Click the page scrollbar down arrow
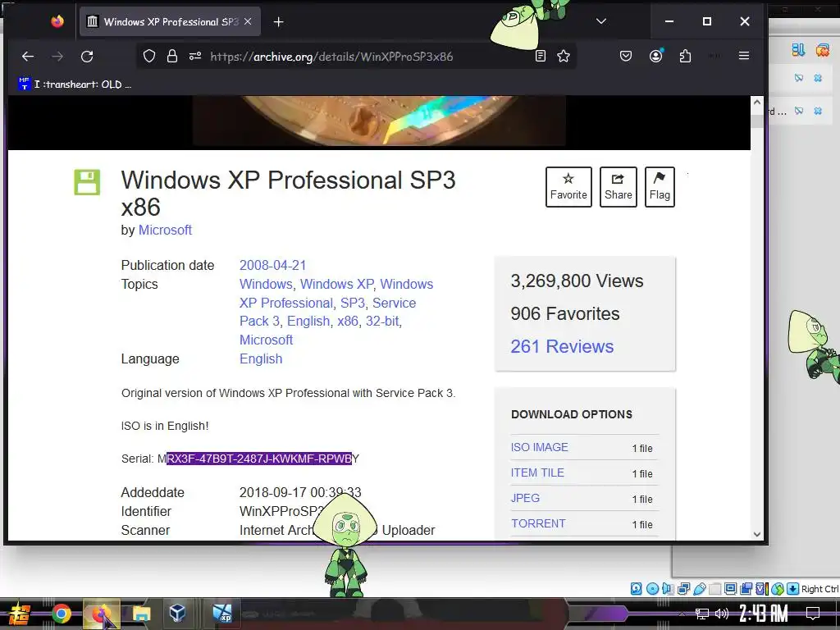This screenshot has height=630, width=840. tap(756, 534)
